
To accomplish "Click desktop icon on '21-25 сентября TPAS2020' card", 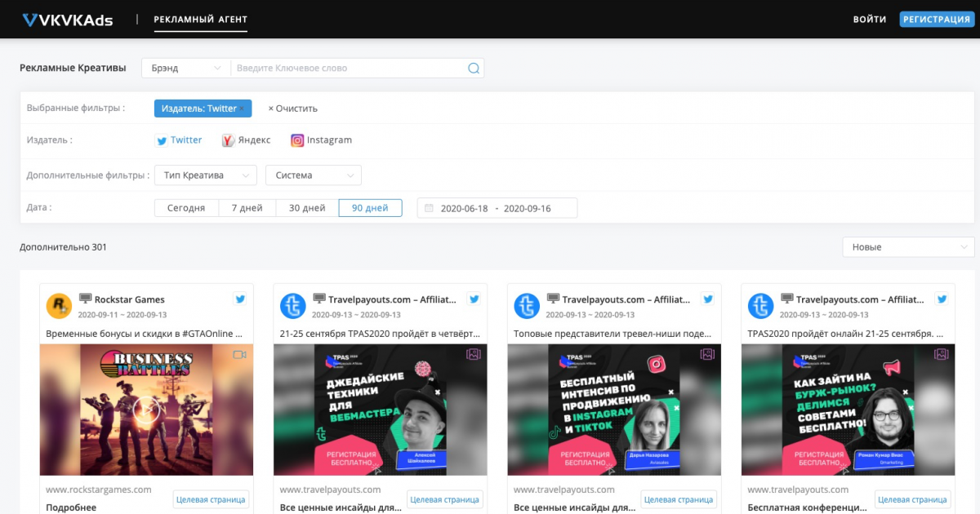I will [x=319, y=299].
